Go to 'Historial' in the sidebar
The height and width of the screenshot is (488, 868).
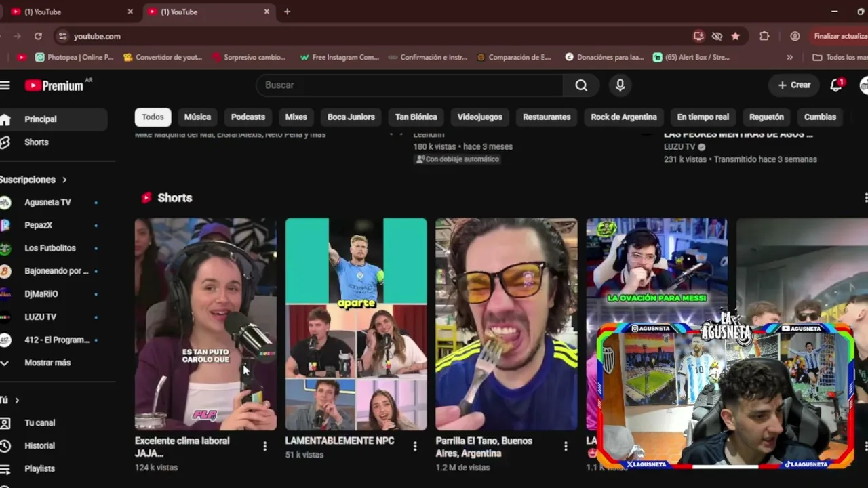39,446
